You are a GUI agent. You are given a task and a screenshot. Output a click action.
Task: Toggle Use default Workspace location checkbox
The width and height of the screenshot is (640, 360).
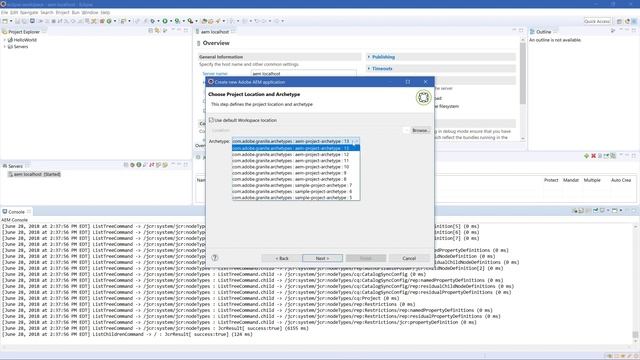(211, 120)
